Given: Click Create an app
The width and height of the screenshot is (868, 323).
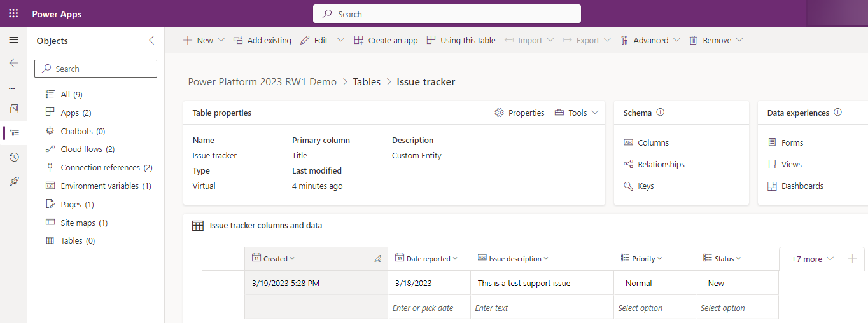Looking at the screenshot, I should tap(386, 40).
